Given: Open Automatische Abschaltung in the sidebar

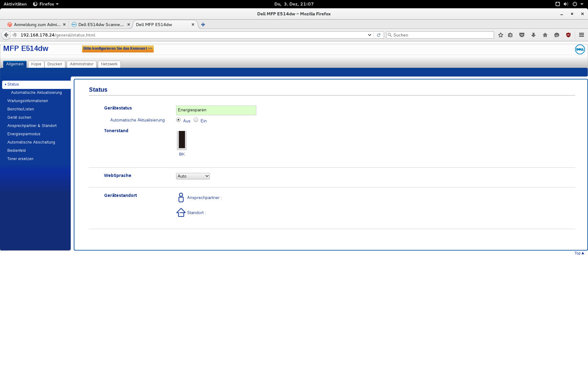Looking at the screenshot, I should pyautogui.click(x=31, y=142).
